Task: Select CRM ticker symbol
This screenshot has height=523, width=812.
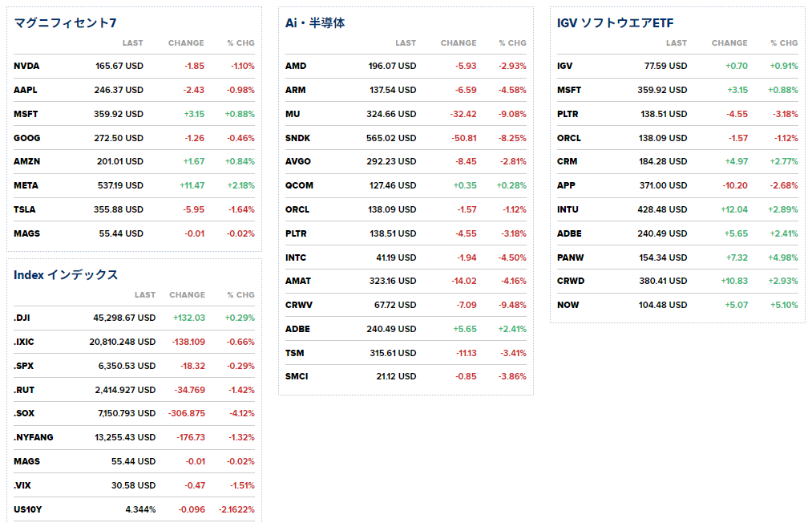Action: [568, 161]
